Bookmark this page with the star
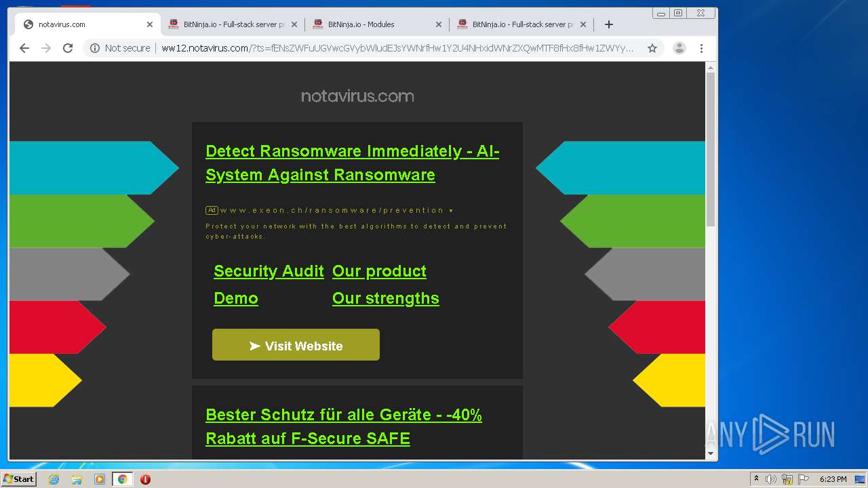The height and width of the screenshot is (488, 868). (x=652, y=48)
